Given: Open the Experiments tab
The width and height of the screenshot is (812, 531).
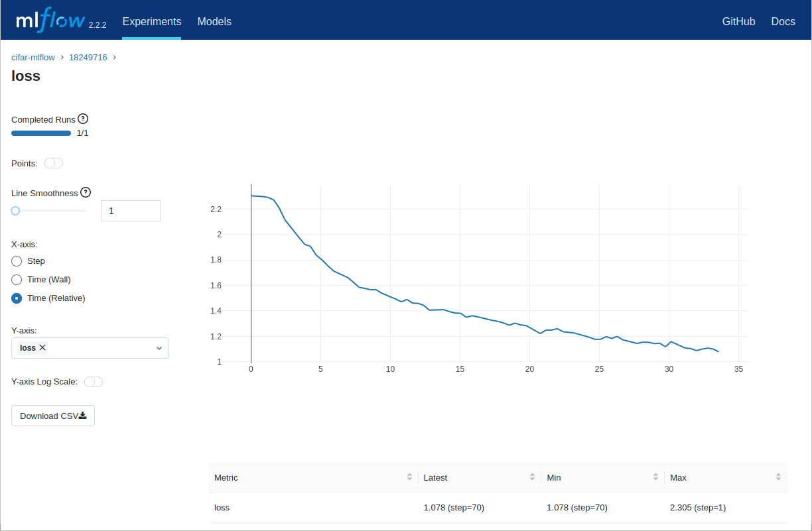Looking at the screenshot, I should (152, 21).
